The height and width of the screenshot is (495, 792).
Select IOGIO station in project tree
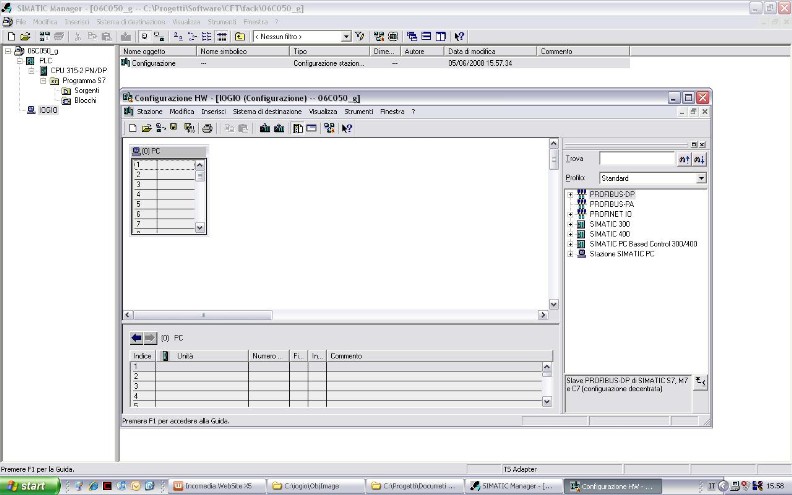tap(48, 110)
